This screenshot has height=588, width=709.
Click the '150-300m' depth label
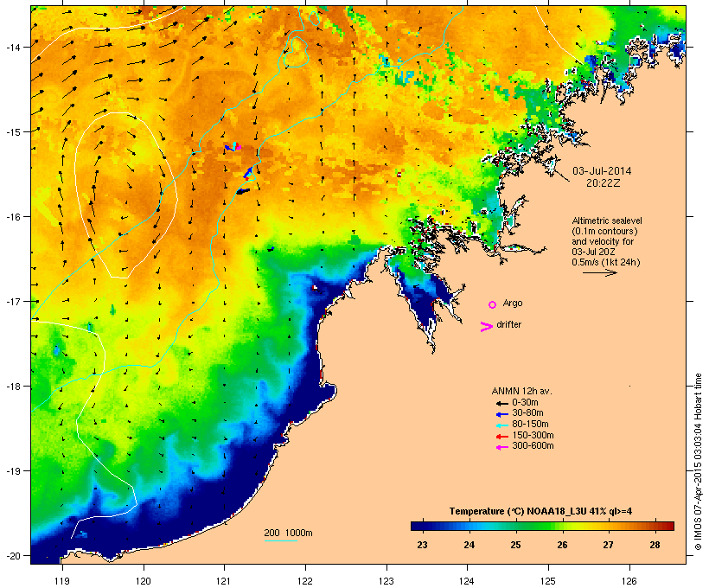pyautogui.click(x=533, y=435)
